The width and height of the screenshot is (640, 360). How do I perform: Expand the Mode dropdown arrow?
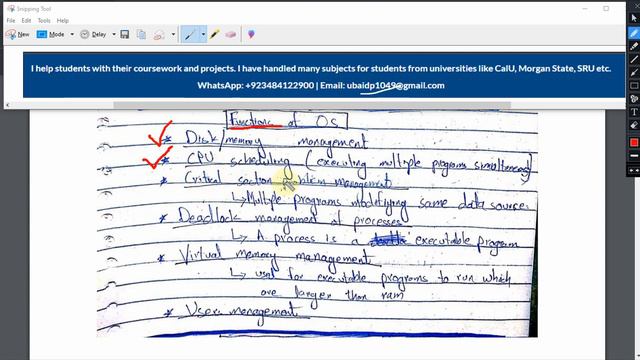72,35
